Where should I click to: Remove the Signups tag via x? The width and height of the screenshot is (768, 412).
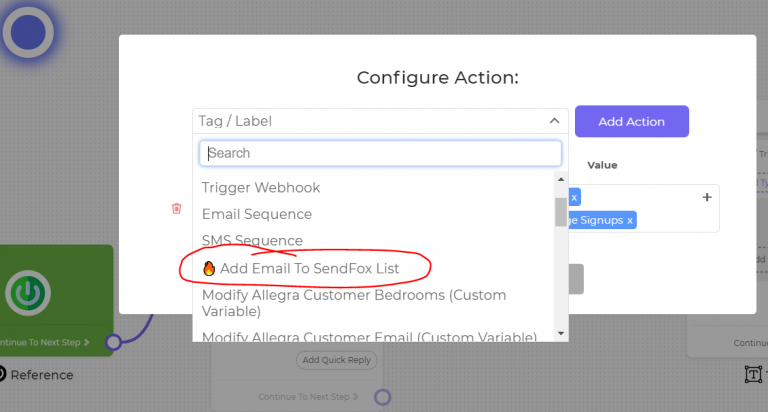pyautogui.click(x=630, y=221)
